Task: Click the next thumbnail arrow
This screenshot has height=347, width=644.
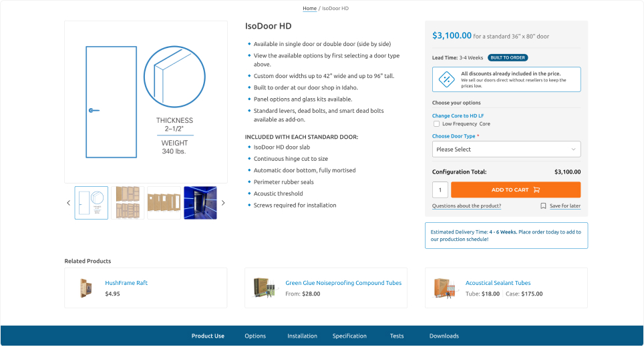Action: pyautogui.click(x=223, y=203)
